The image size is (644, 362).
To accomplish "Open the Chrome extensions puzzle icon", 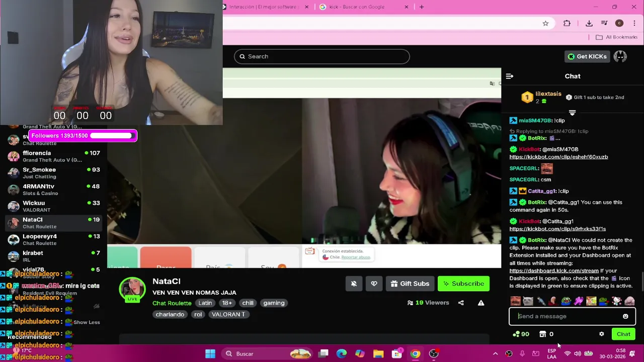I will click(x=567, y=23).
